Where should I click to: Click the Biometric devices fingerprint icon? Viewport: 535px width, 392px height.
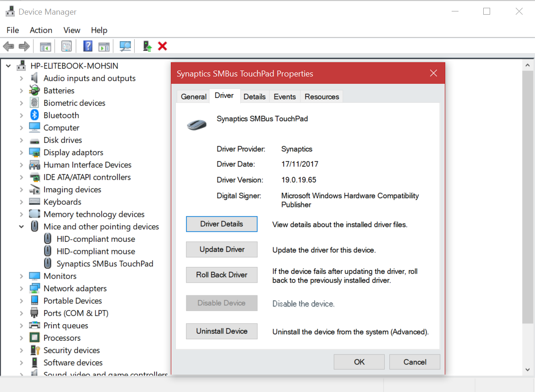coord(34,103)
